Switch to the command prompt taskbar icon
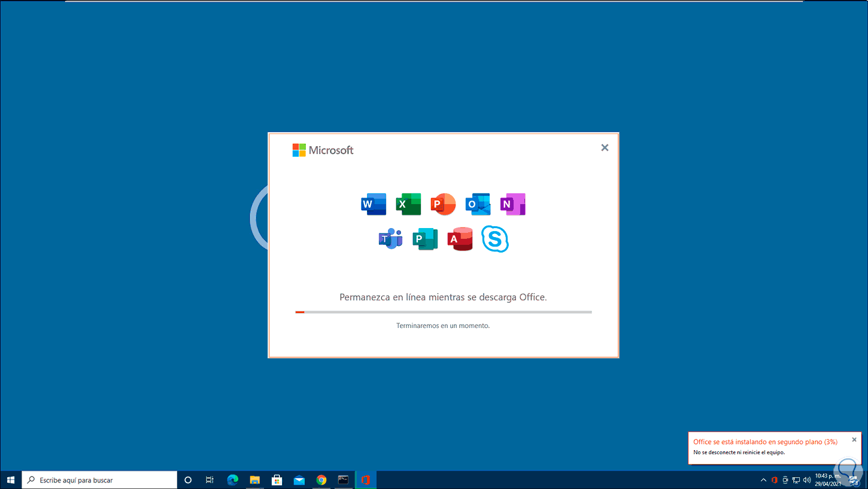Screen dimensions: 868x489 coord(344,480)
